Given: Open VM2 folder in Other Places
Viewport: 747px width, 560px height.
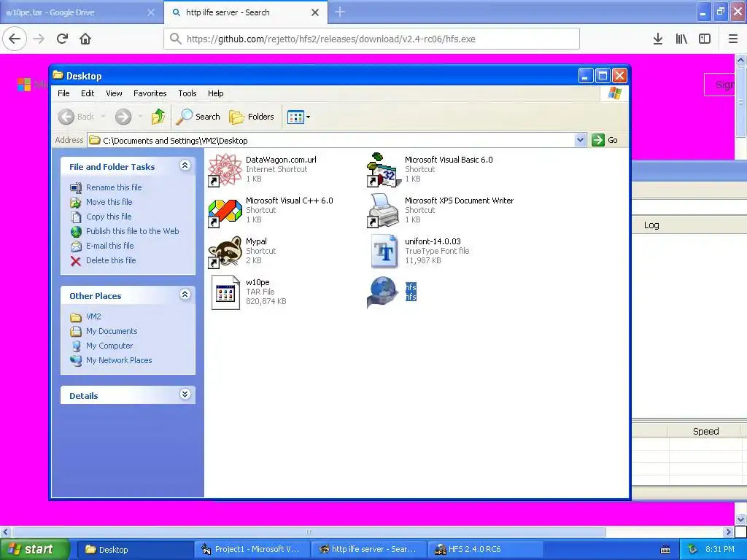Looking at the screenshot, I should [x=93, y=316].
